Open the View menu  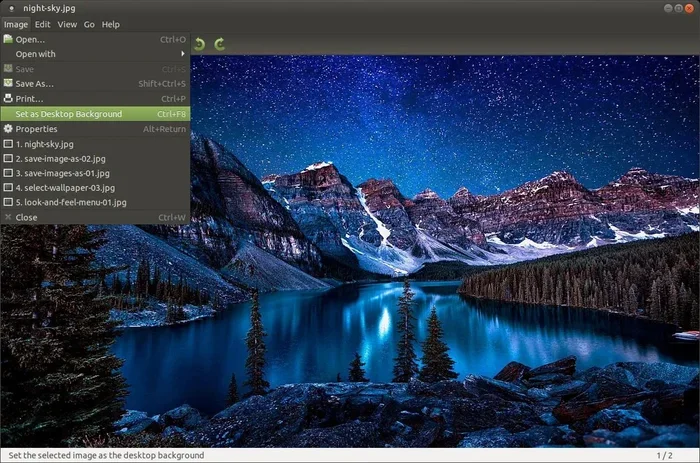click(x=67, y=25)
